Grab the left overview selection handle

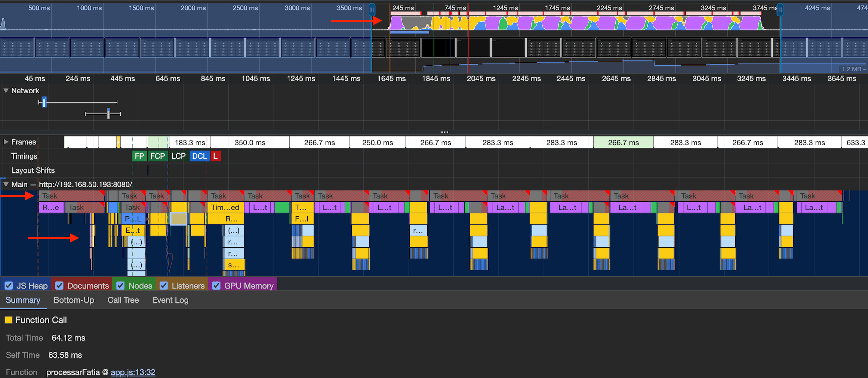[372, 10]
